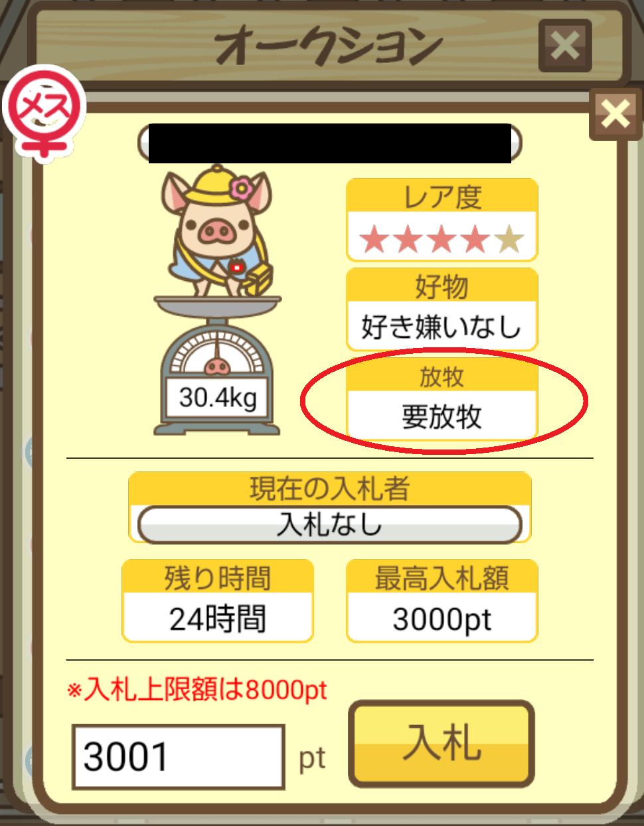Viewport: 644px width, 826px height.
Task: Tap the third rarity star
Action: coord(442,239)
